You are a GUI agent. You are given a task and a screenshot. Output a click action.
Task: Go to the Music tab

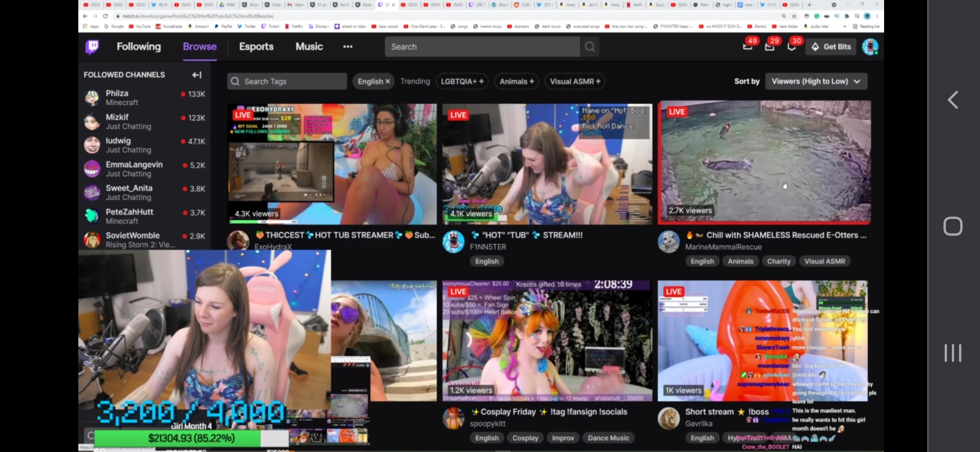[x=309, y=46]
